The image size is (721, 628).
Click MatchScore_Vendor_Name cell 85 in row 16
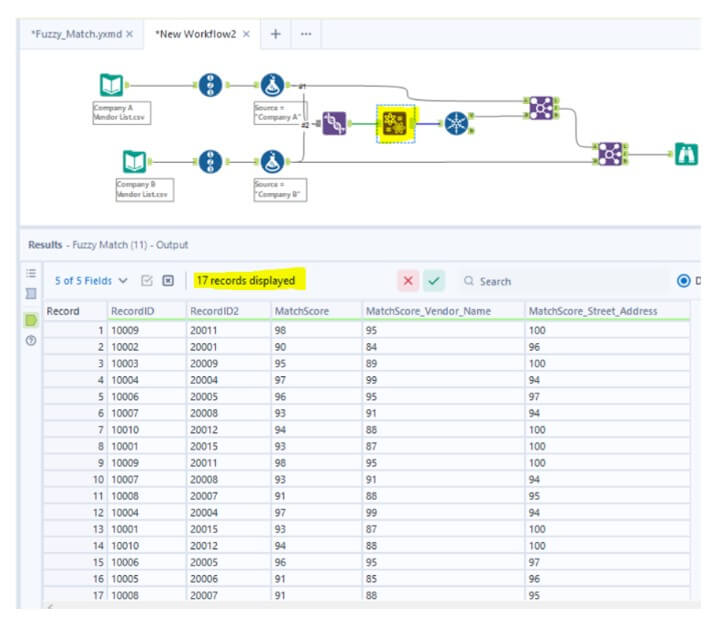[x=443, y=578]
